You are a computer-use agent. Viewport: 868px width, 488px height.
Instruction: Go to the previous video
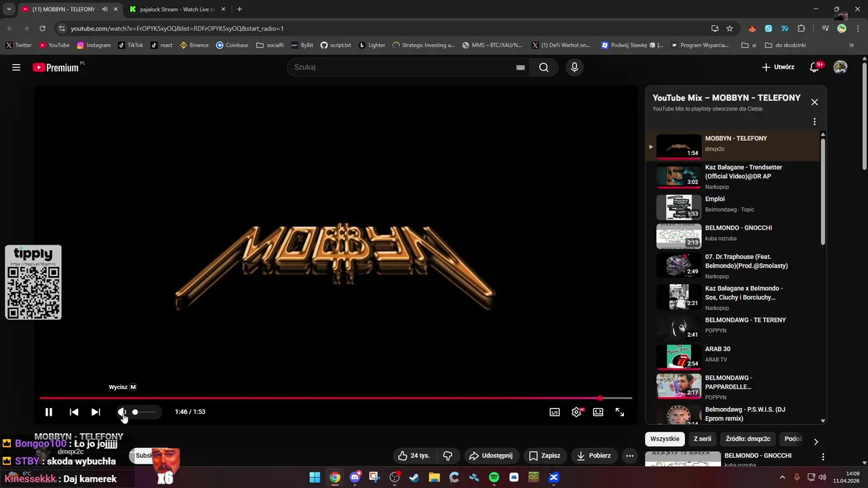(74, 412)
